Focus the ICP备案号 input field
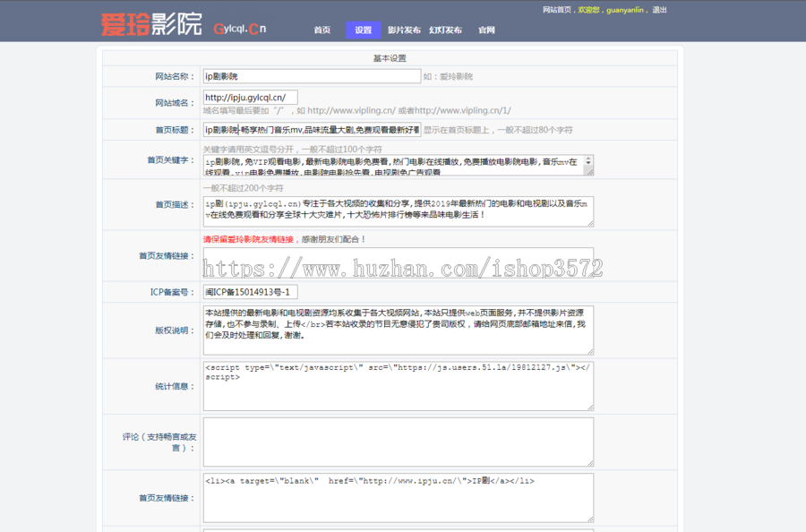The height and width of the screenshot is (532, 806). [251, 292]
